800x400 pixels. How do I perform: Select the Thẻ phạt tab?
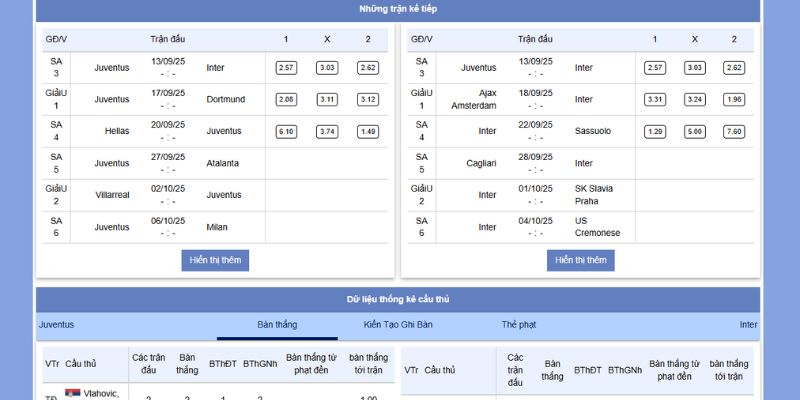518,324
